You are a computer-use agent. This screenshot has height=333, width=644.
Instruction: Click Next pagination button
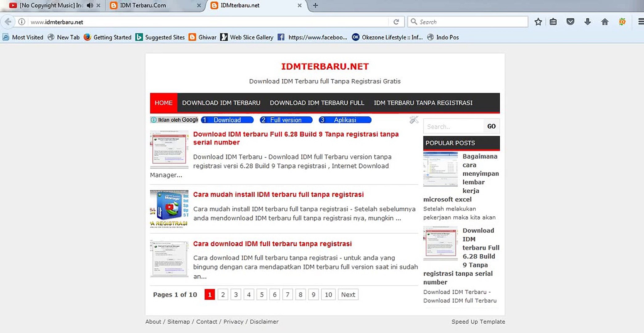point(348,294)
